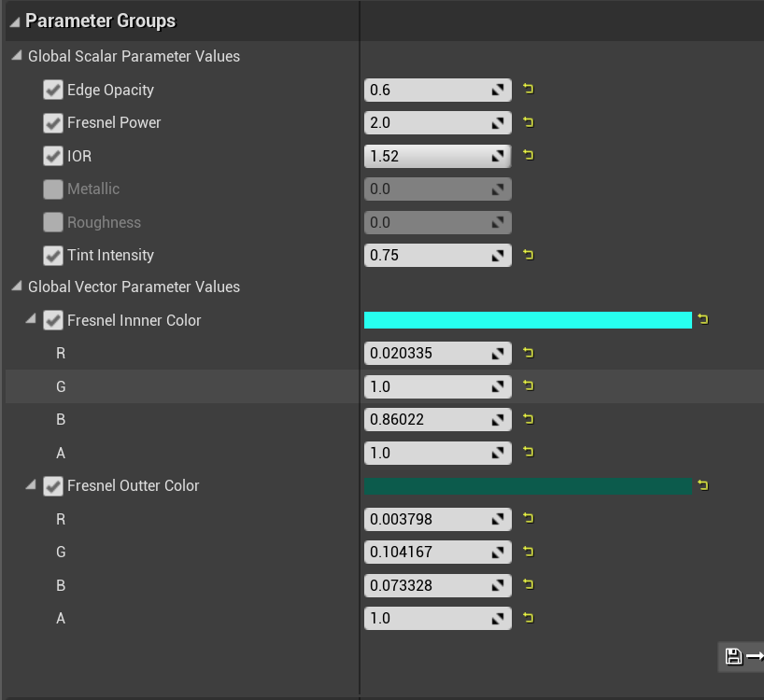Disable the Edge Opacity parameter checkbox

coord(53,91)
